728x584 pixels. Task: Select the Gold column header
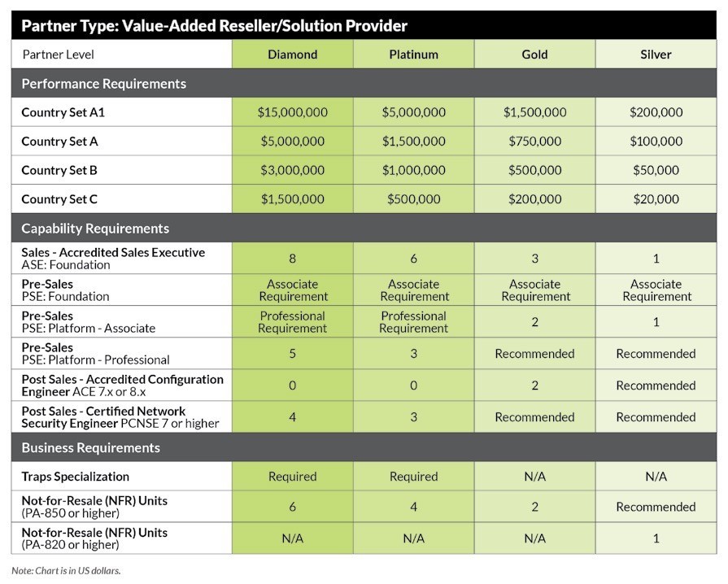[534, 54]
